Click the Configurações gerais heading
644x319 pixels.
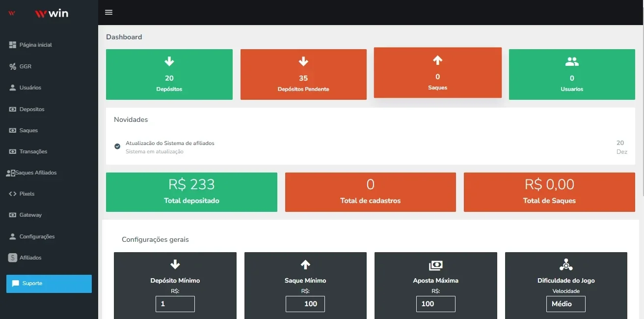(x=155, y=239)
